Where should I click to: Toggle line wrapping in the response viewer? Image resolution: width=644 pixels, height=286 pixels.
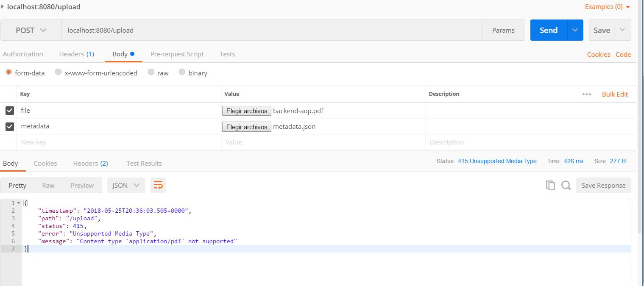158,185
